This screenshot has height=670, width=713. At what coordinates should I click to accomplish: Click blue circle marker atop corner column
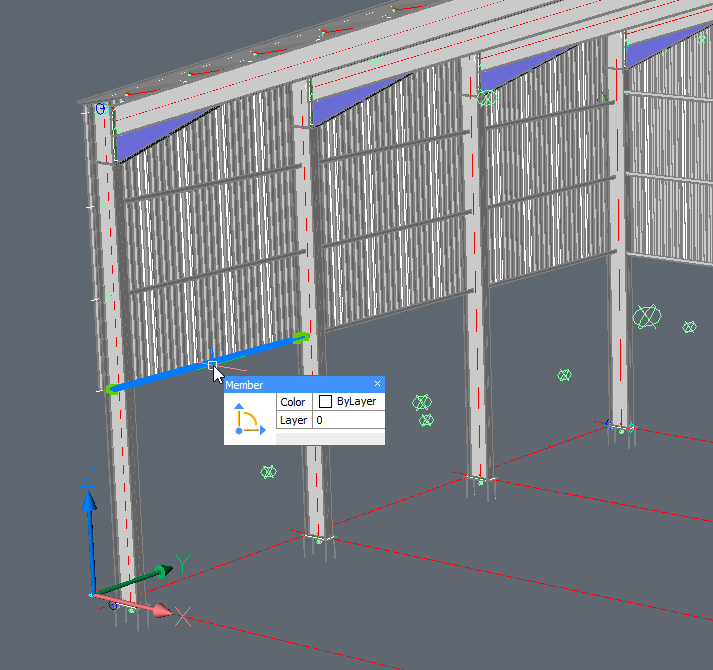[x=100, y=108]
